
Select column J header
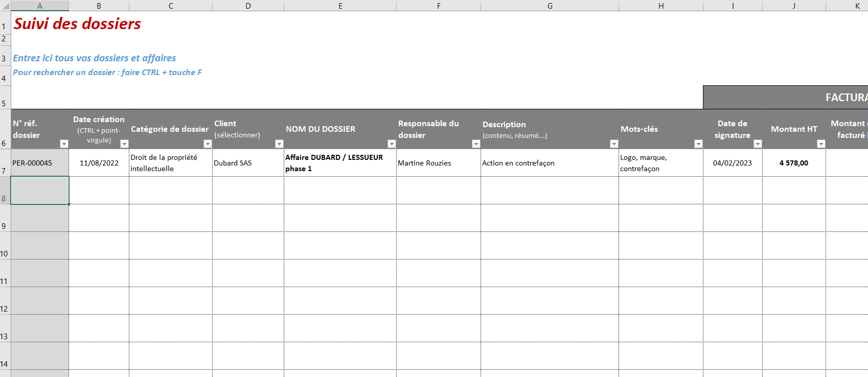(x=794, y=6)
